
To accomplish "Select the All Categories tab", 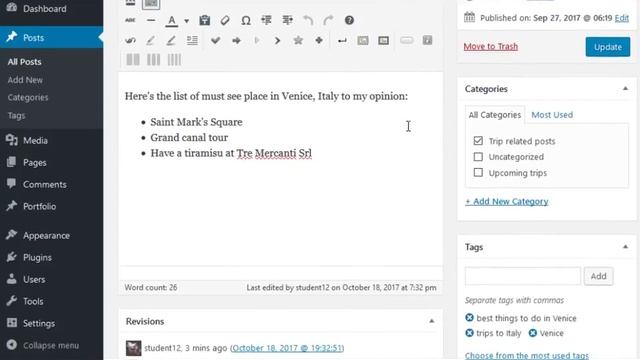I will tap(495, 115).
